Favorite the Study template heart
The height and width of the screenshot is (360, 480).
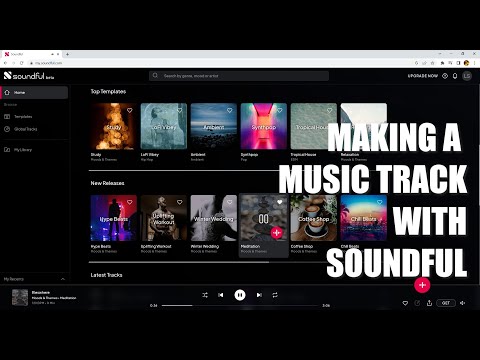pyautogui.click(x=130, y=110)
